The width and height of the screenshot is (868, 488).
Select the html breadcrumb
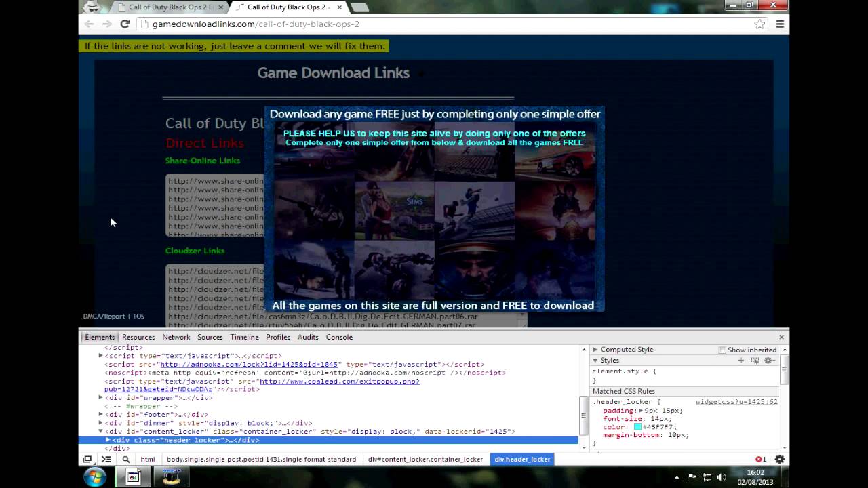coord(148,459)
